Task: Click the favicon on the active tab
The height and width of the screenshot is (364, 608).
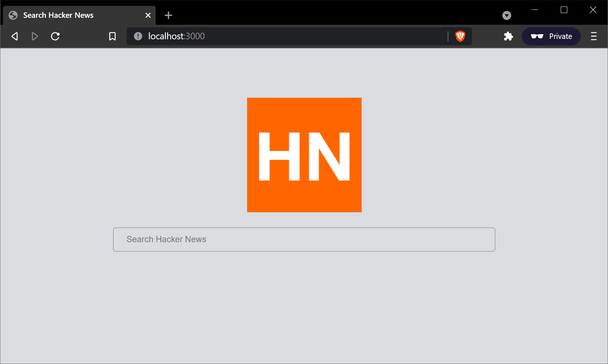Action: tap(13, 15)
